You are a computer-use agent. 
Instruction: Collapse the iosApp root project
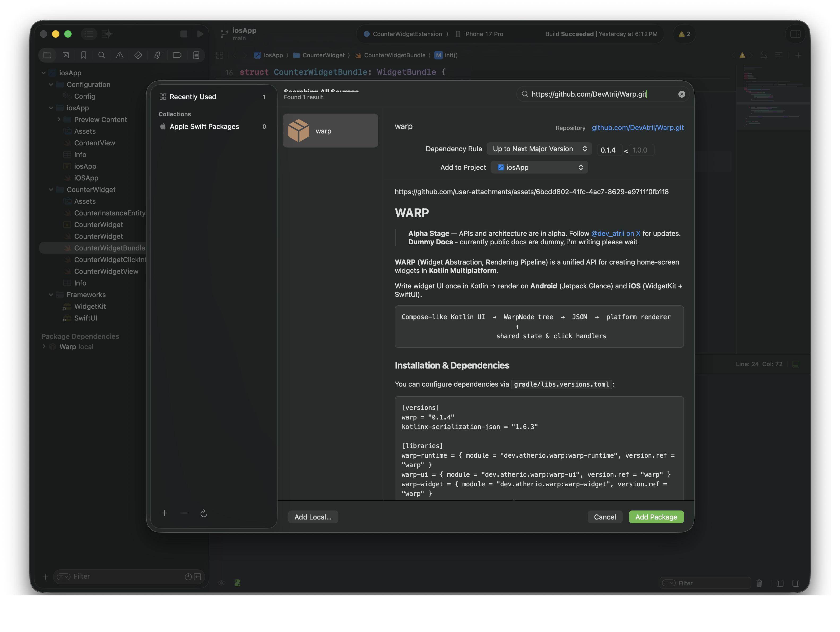43,73
